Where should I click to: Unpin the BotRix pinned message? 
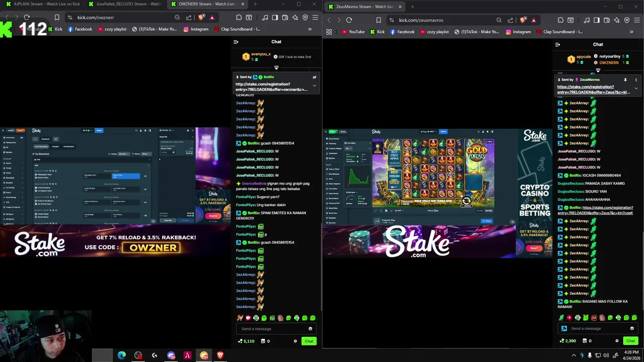pos(314,77)
